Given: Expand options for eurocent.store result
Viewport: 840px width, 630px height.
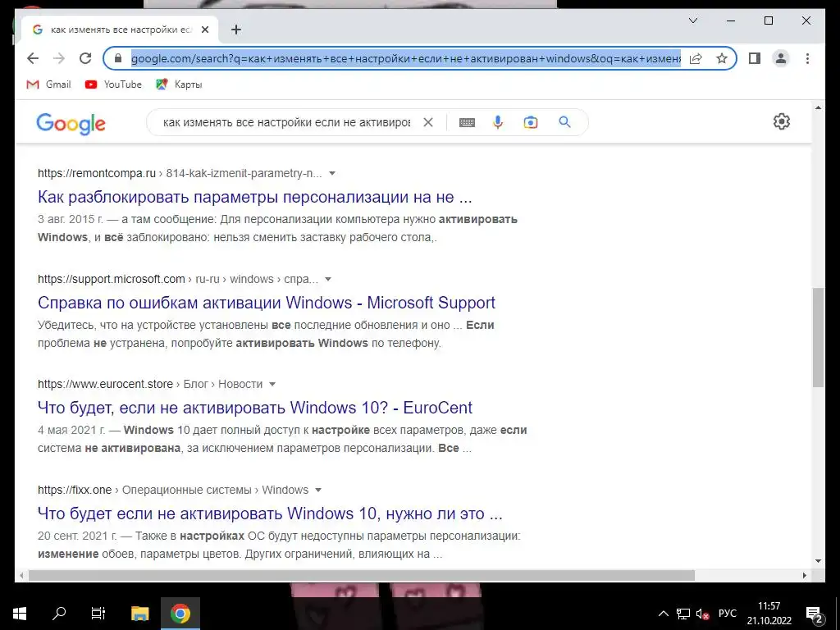Looking at the screenshot, I should coord(272,384).
